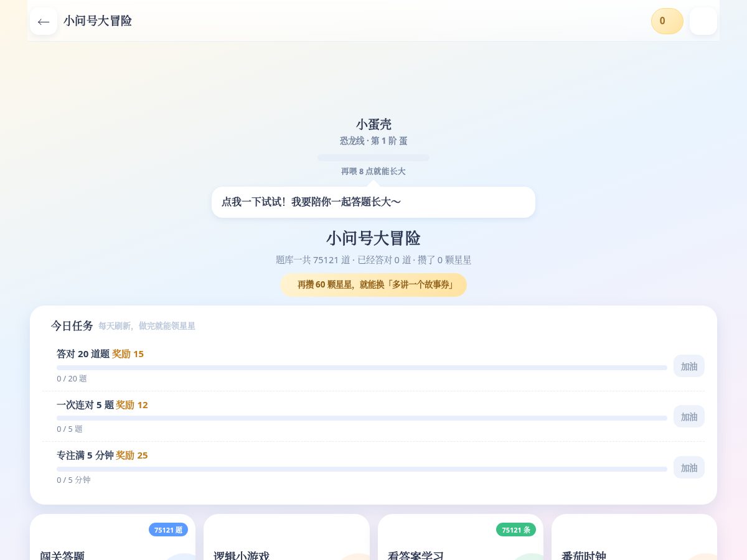The width and height of the screenshot is (747, 560).
Task: Click the '0 / 20 题' progress text
Action: (x=72, y=378)
